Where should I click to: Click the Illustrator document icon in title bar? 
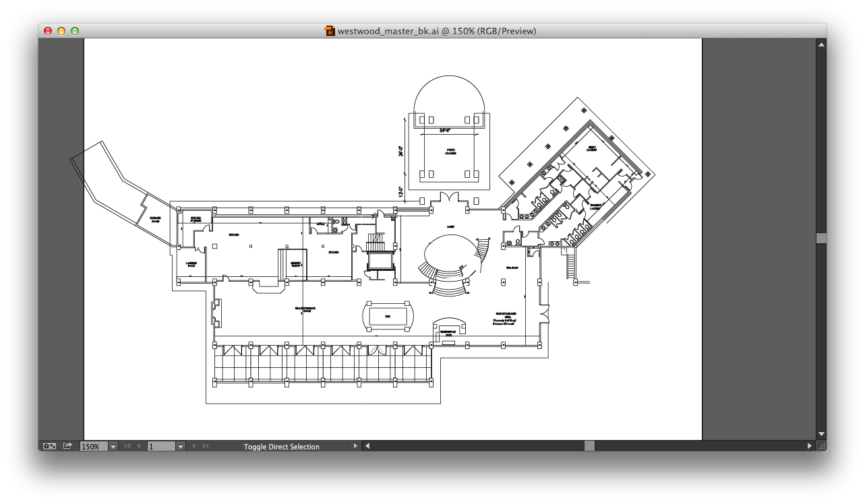click(330, 30)
